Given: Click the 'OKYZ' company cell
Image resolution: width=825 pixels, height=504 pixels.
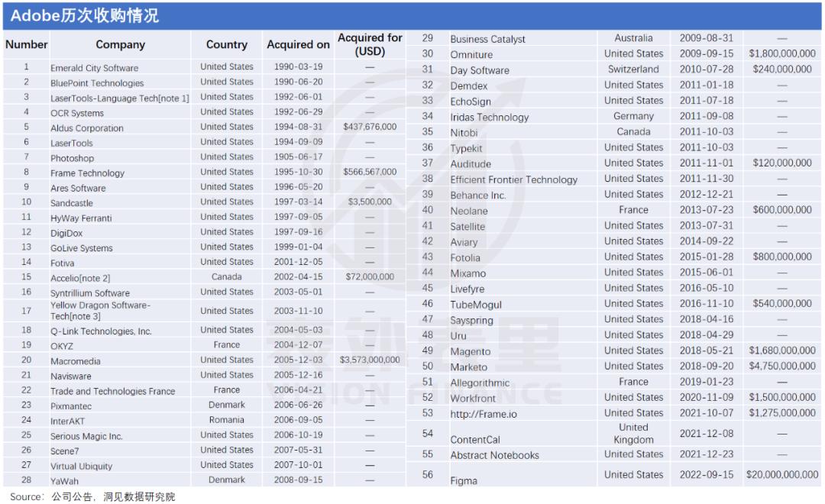Looking at the screenshot, I should pos(62,346).
